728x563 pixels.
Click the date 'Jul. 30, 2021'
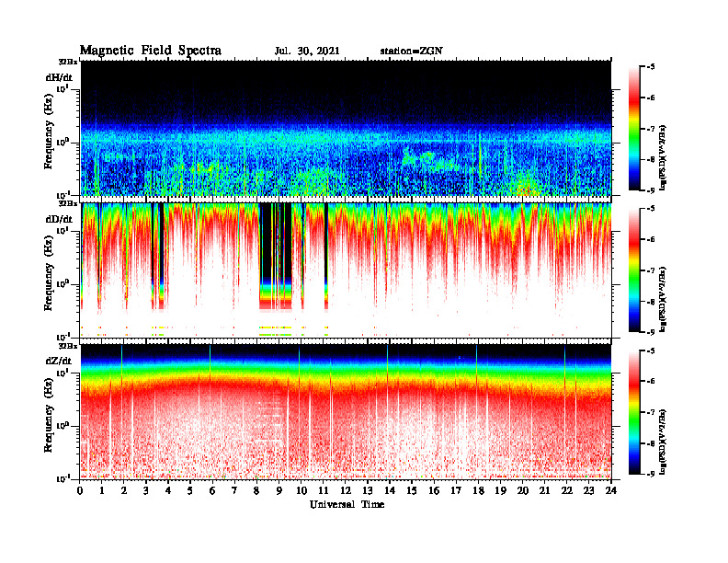coord(307,52)
